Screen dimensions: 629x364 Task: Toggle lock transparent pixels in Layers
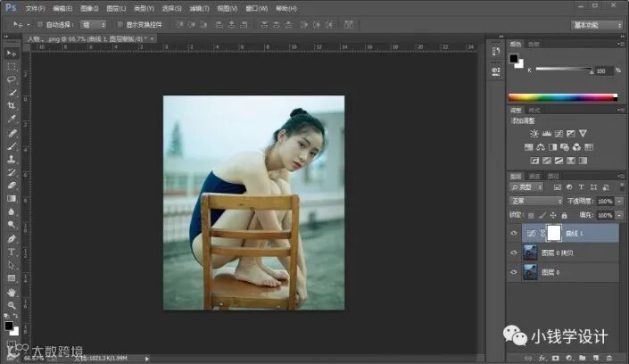[531, 216]
